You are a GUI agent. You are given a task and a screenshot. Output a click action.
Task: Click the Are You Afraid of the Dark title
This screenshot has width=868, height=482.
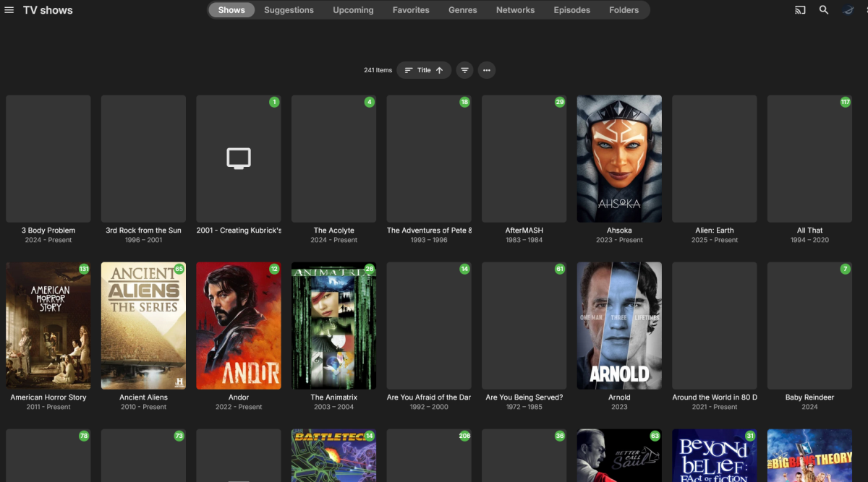[x=429, y=397]
